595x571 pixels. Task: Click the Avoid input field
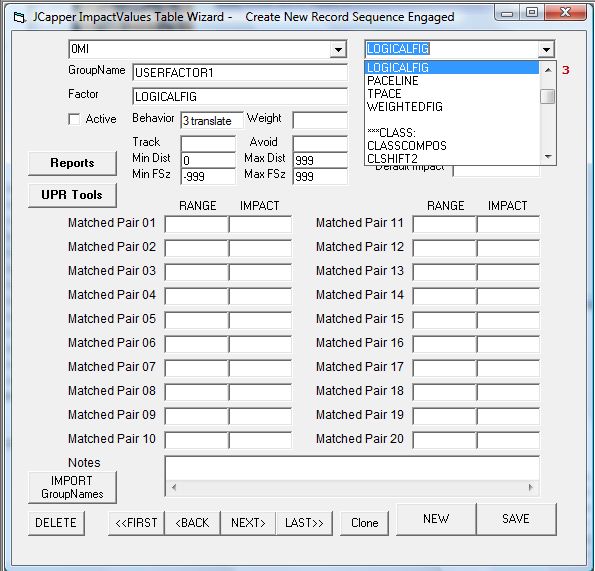point(320,144)
